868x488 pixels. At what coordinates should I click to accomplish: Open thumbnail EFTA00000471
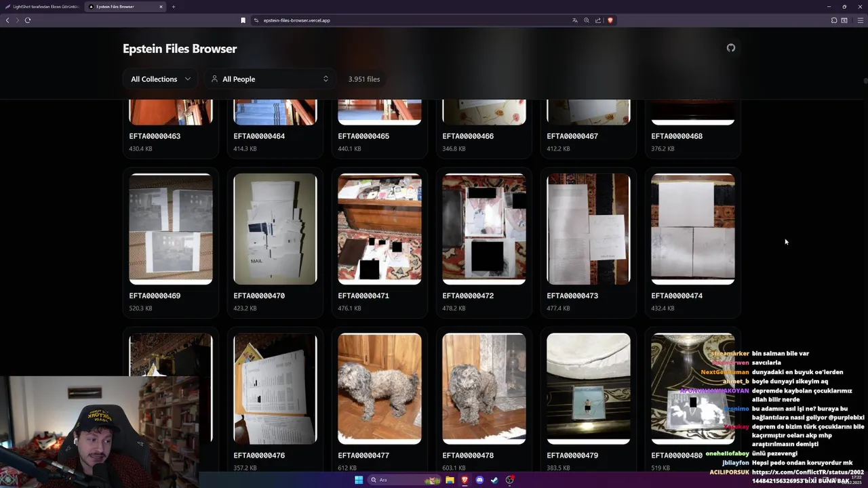(x=380, y=229)
